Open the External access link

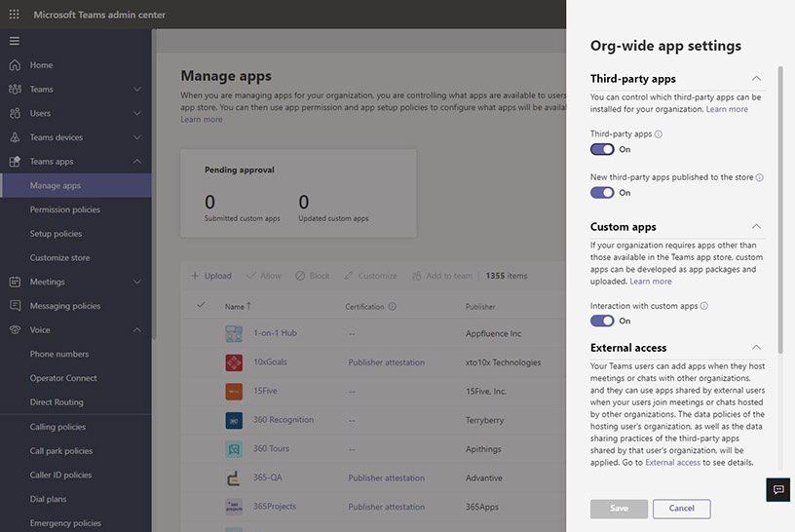(x=672, y=463)
